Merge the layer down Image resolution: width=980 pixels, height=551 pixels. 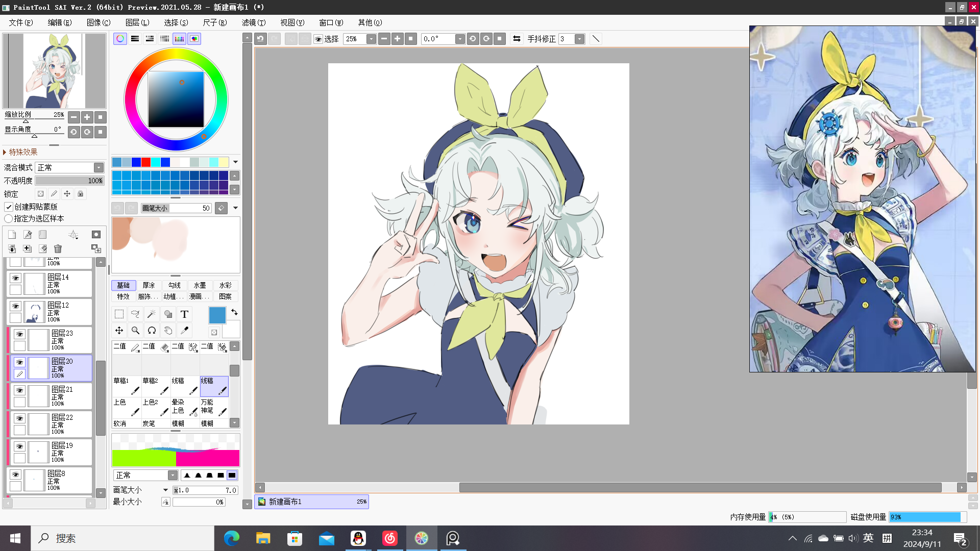pyautogui.click(x=12, y=249)
